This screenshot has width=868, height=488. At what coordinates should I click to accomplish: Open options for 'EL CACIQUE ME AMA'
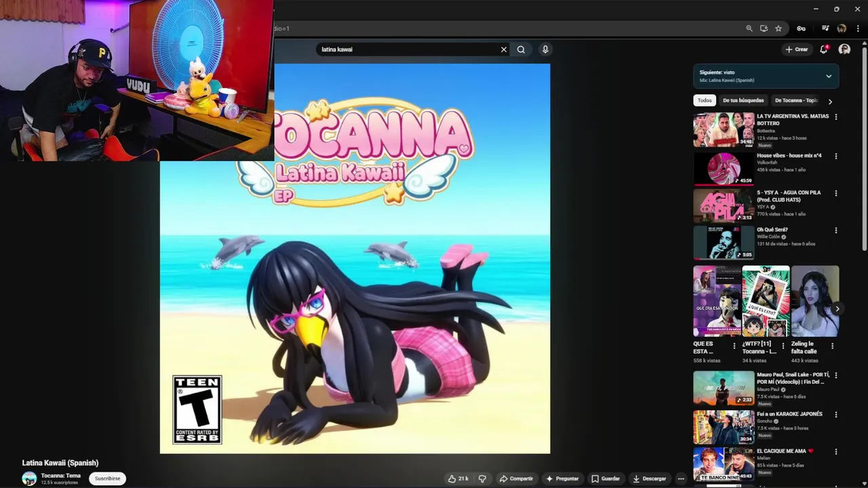pyautogui.click(x=835, y=451)
